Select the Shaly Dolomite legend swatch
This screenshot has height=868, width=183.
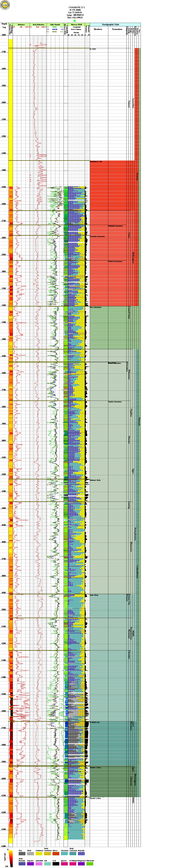point(22,864)
